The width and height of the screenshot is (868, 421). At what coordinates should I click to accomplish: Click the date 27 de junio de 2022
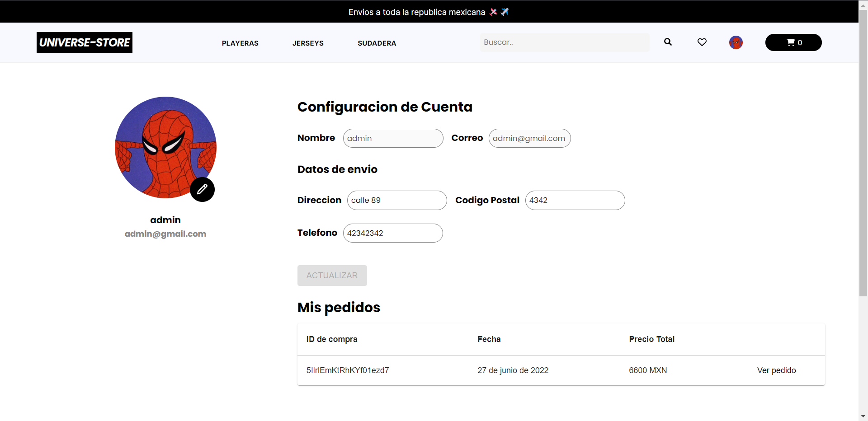point(513,370)
